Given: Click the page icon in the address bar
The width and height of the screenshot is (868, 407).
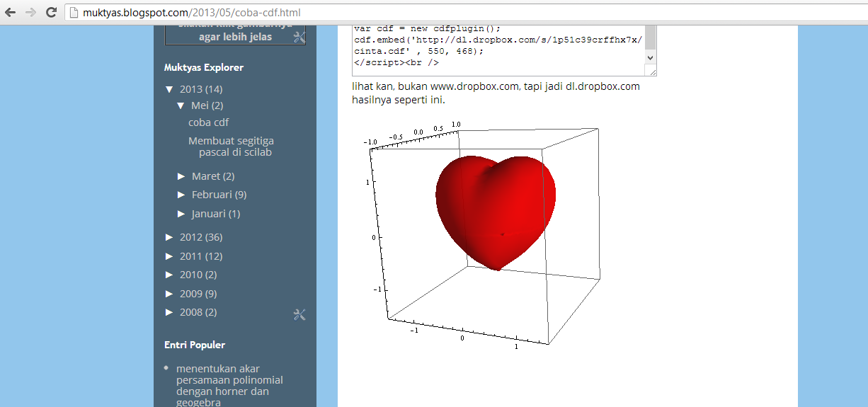Looking at the screenshot, I should (x=74, y=13).
